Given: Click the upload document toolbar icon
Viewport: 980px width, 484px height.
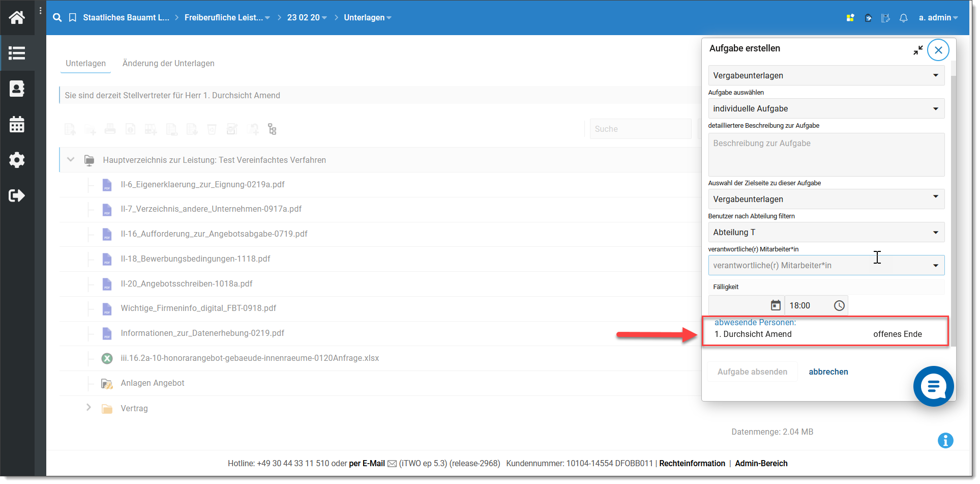Looking at the screenshot, I should point(70,129).
